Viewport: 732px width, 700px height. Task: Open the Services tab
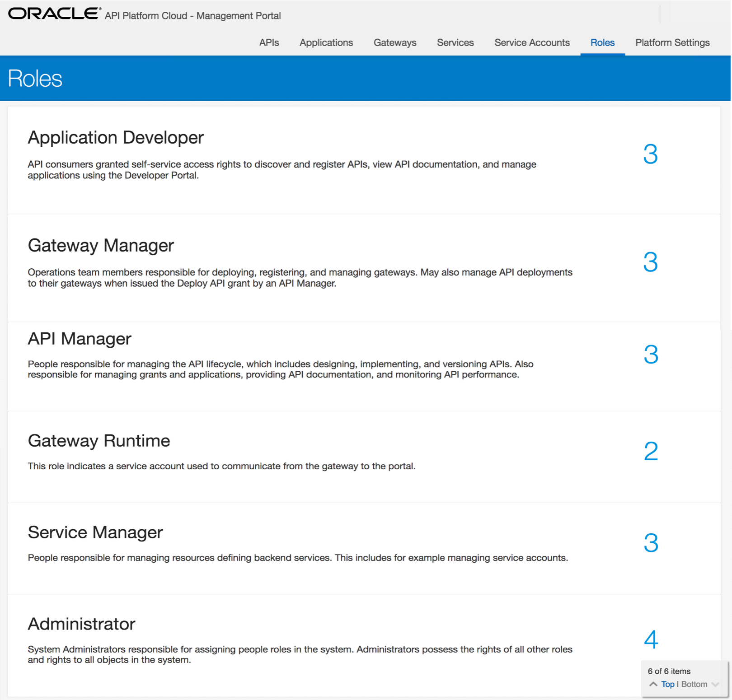tap(455, 42)
